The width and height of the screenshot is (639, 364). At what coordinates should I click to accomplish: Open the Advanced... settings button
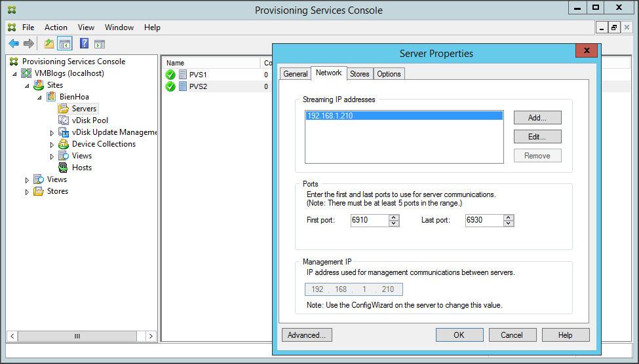[x=307, y=335]
